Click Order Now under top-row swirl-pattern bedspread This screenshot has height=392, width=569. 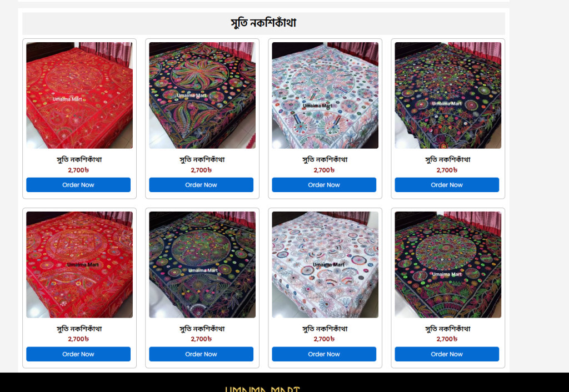tap(201, 184)
